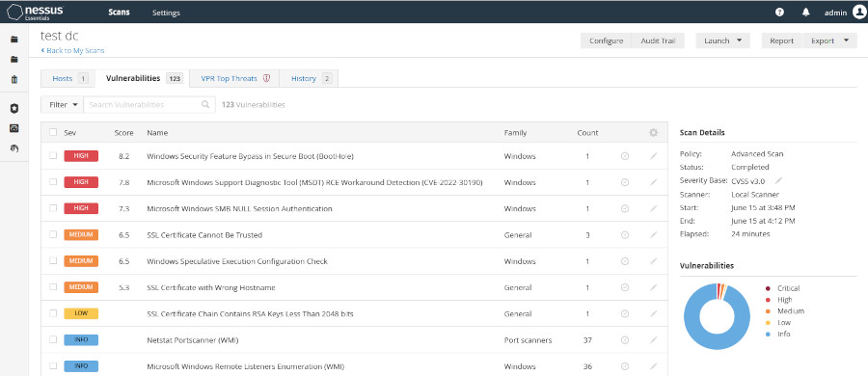Click the VPR Top Threats shield icon
Viewport: 868px width, 376px height.
[266, 79]
